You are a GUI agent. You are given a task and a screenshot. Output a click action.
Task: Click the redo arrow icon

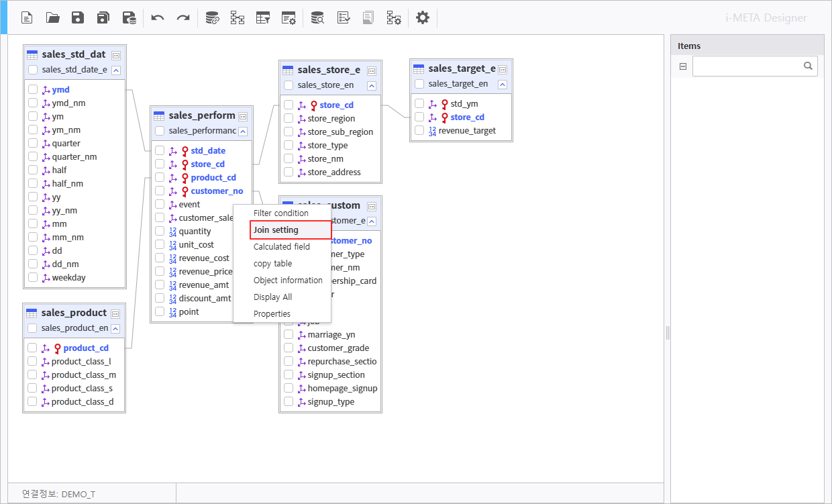pyautogui.click(x=183, y=18)
